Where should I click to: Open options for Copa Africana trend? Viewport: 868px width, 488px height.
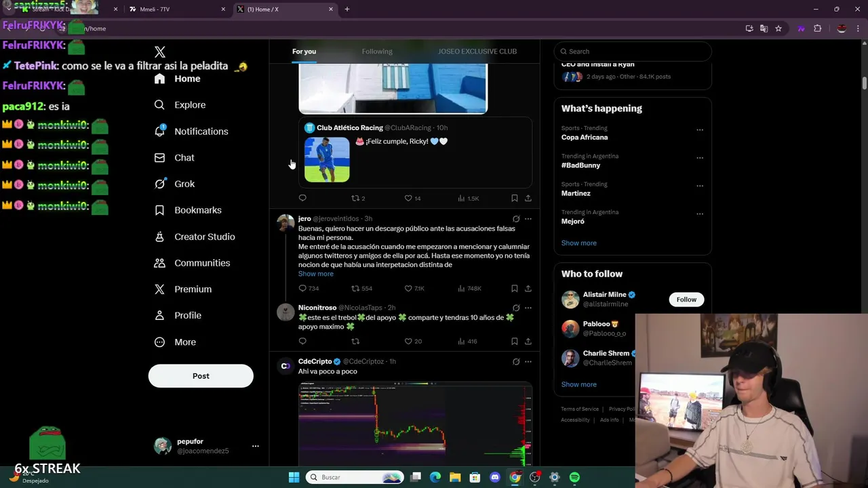pyautogui.click(x=700, y=130)
